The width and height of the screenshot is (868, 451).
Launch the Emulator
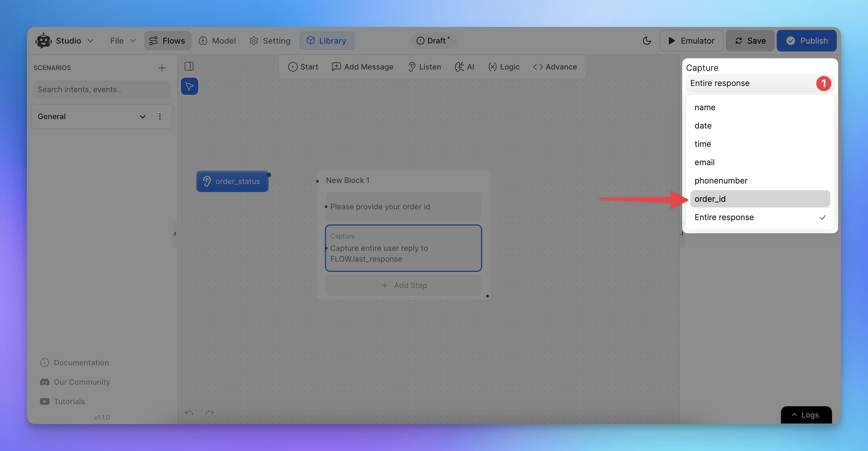(691, 41)
